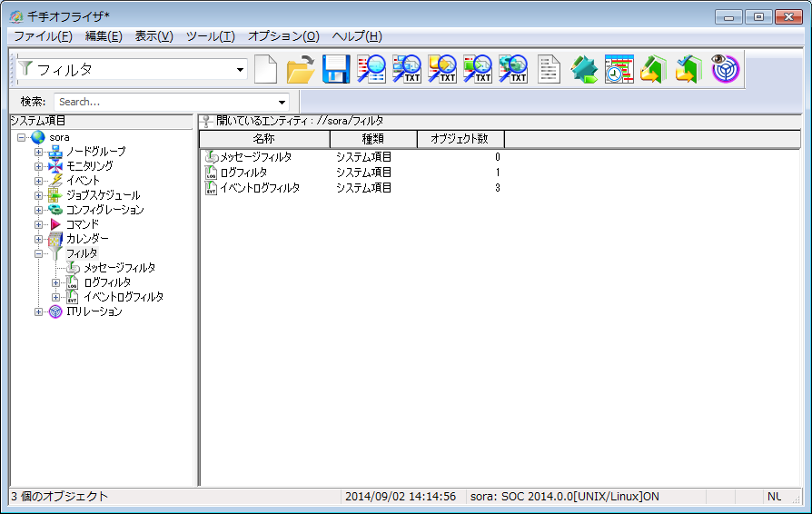Select the メッセージフィルタ row in the list
812x514 pixels.
[x=352, y=157]
